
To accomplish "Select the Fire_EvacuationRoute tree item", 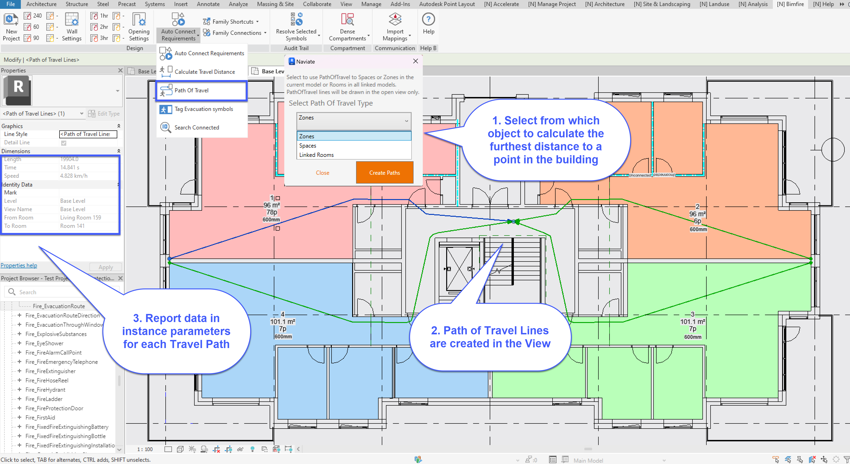I will 59,306.
